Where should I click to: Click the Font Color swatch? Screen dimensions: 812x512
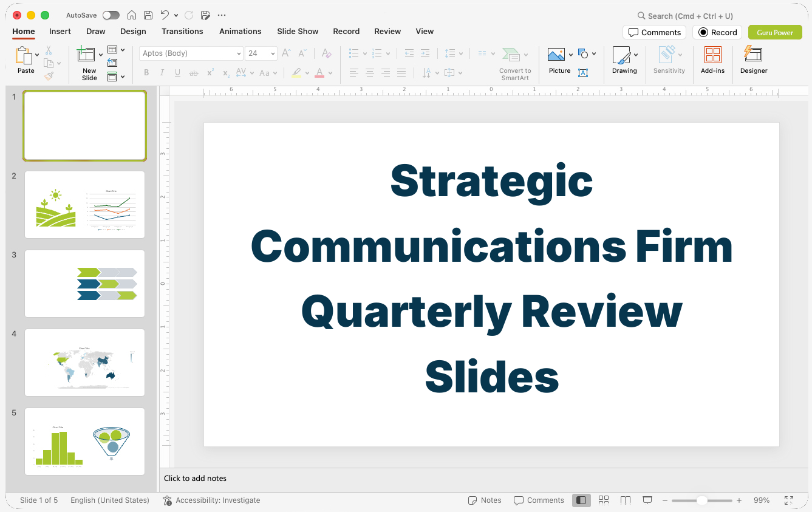[x=319, y=73]
